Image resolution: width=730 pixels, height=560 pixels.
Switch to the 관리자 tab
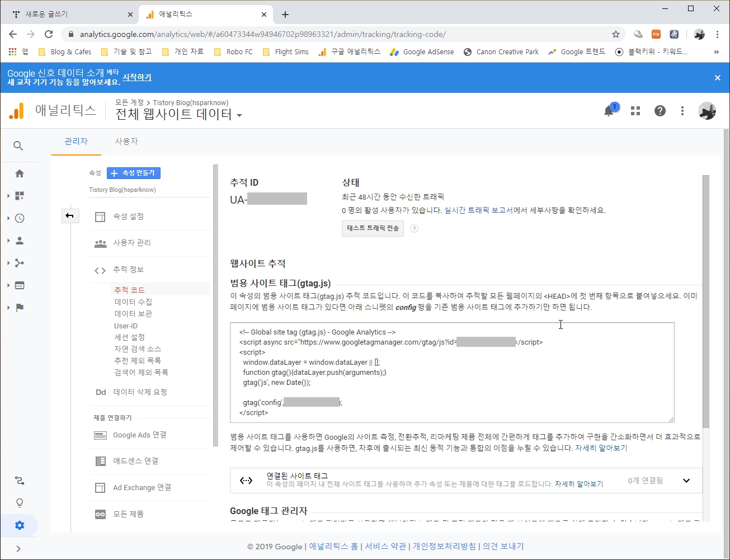tap(76, 142)
